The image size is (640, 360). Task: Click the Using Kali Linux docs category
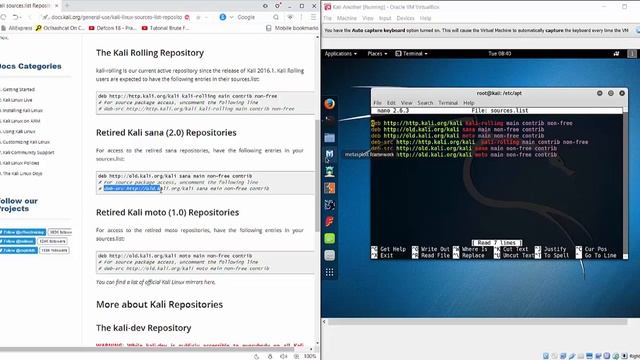point(19,131)
